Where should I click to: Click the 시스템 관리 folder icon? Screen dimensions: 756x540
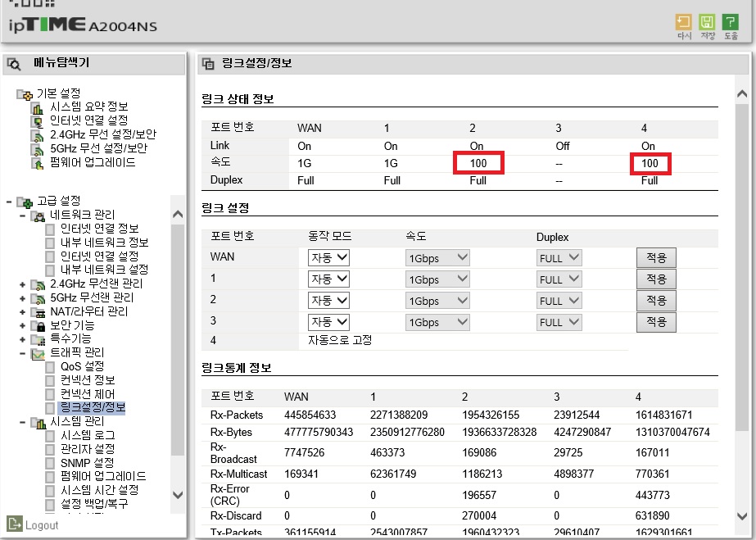(x=38, y=423)
